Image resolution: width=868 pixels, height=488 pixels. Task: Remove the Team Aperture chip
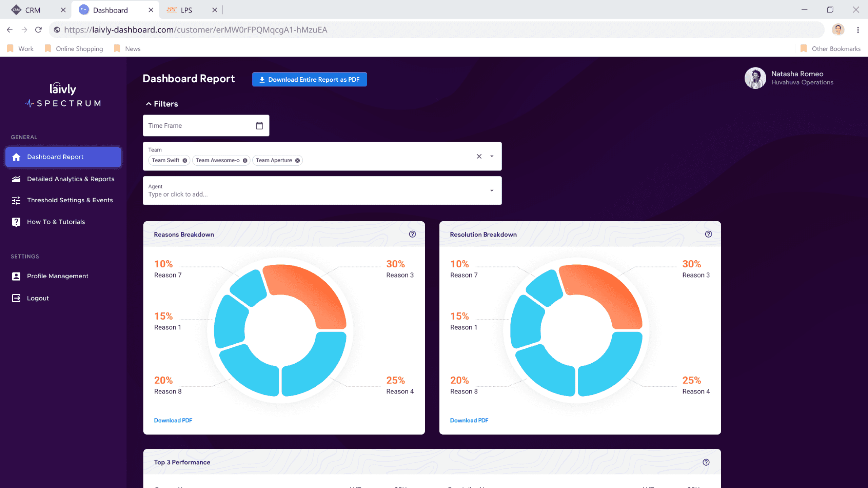pos(297,161)
